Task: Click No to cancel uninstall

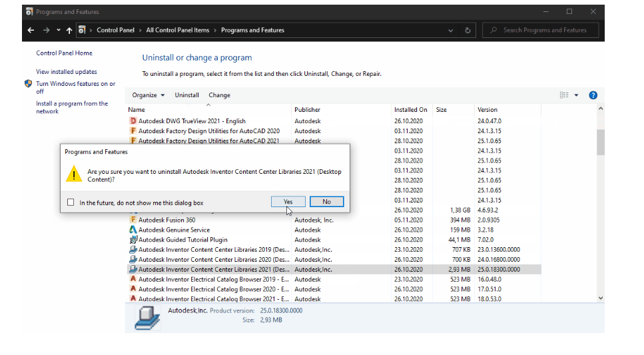Action: point(326,202)
